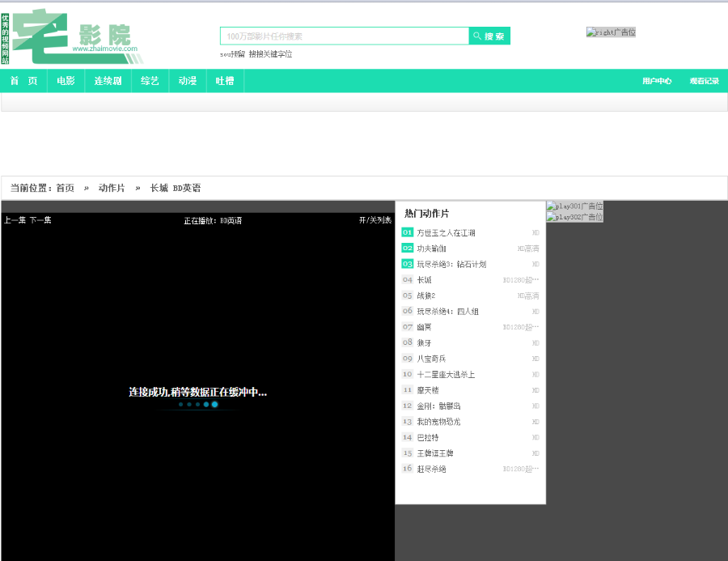Open movie 狼牙

424,343
